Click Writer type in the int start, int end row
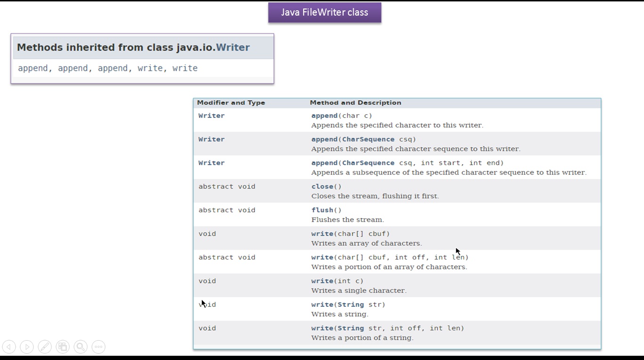This screenshot has height=360, width=644. (211, 163)
